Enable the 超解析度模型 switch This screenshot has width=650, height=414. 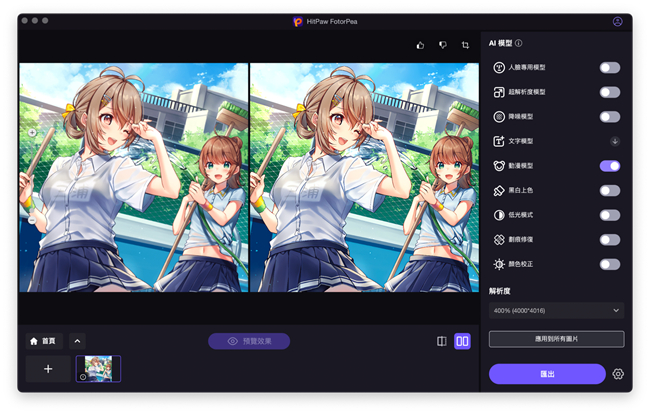(x=610, y=92)
